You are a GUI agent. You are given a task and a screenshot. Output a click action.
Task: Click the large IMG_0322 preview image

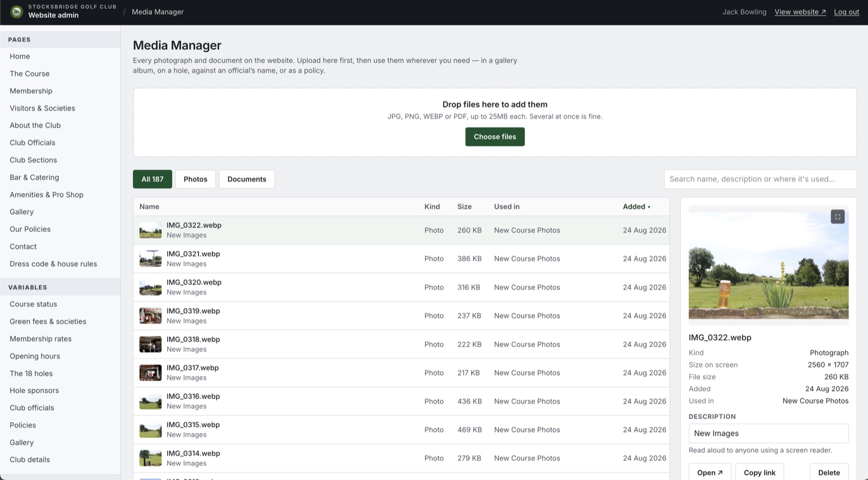(x=769, y=265)
